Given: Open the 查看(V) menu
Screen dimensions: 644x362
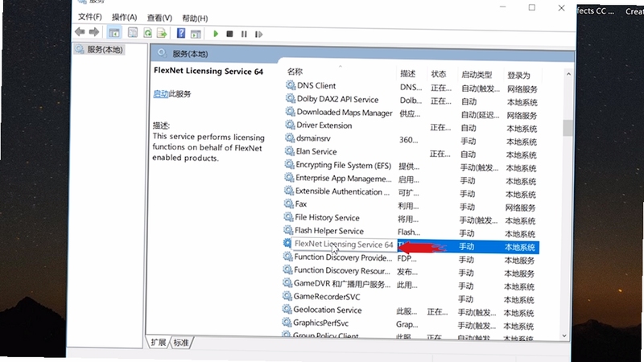Looking at the screenshot, I should [159, 18].
